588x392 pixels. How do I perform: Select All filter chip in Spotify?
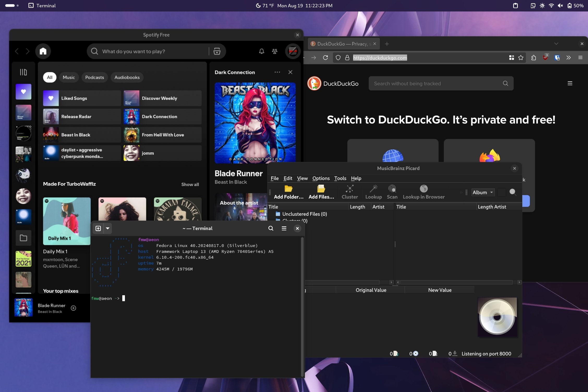click(50, 77)
